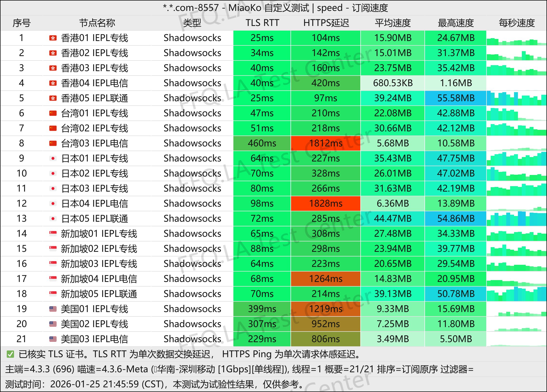Click the Japan flag beside 日本01 IEPL专线
This screenshot has width=547, height=392.
point(53,159)
